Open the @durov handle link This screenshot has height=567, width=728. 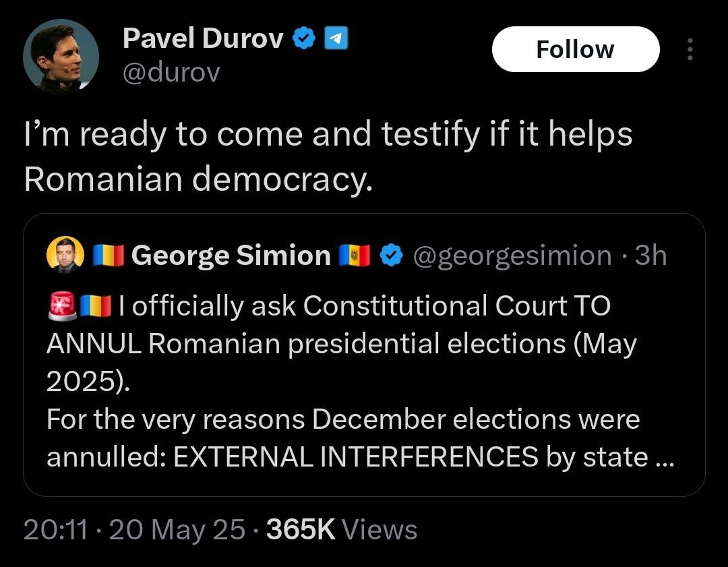coord(171,72)
